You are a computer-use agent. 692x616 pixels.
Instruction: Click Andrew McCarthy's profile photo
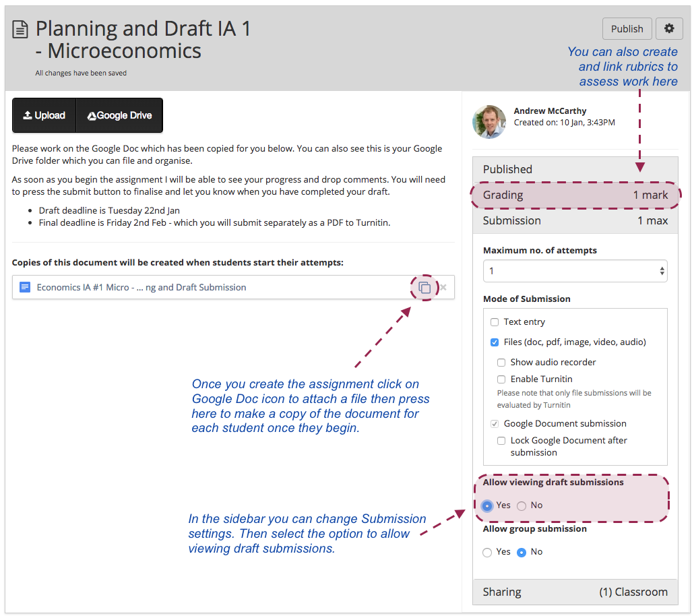(x=490, y=121)
